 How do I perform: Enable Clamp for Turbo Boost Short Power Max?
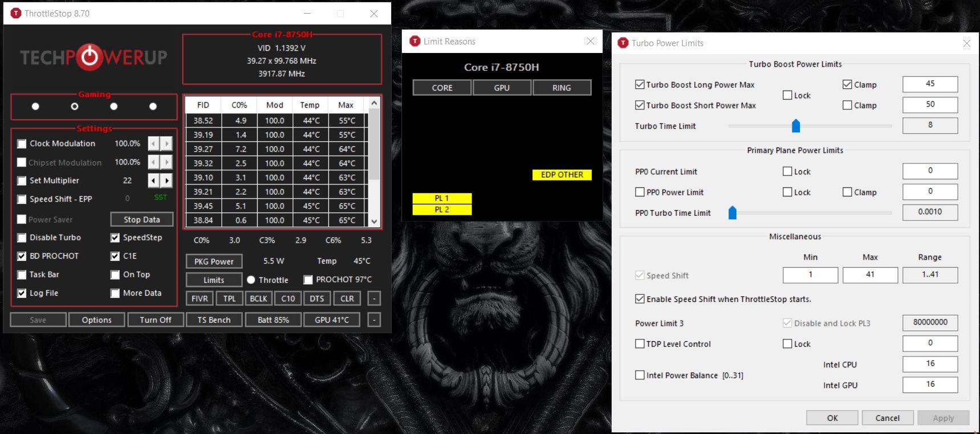click(847, 105)
